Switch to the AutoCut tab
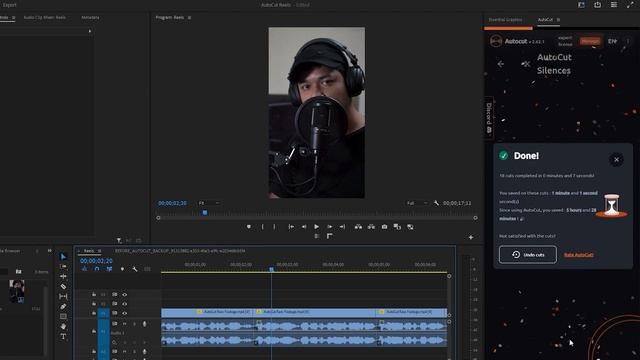The width and height of the screenshot is (640, 360). [545, 20]
